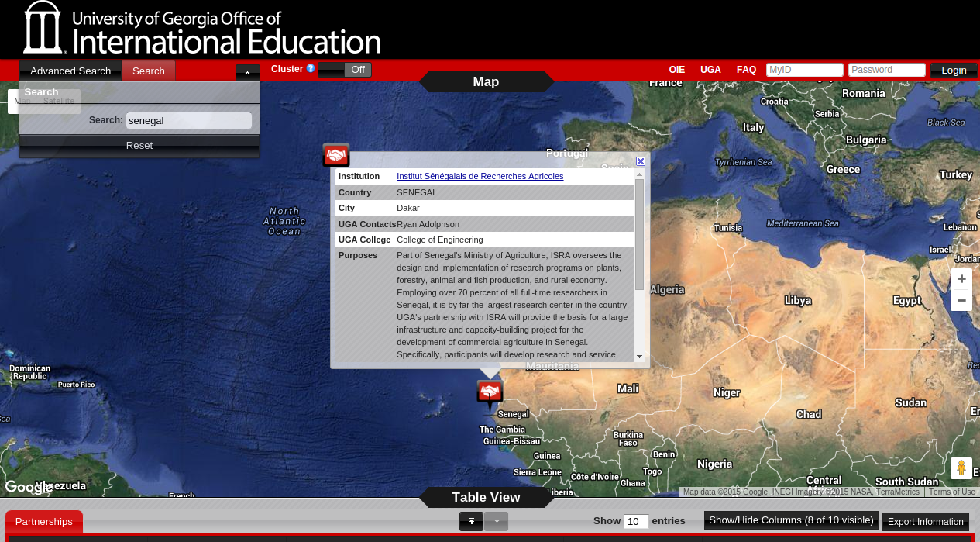Open the Advanced Search tab
Viewport: 980px width, 542px height.
[70, 71]
